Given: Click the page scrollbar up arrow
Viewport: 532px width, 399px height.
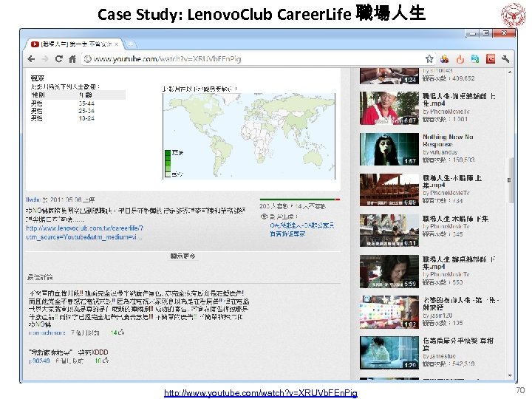Looking at the screenshot, I should point(510,72).
